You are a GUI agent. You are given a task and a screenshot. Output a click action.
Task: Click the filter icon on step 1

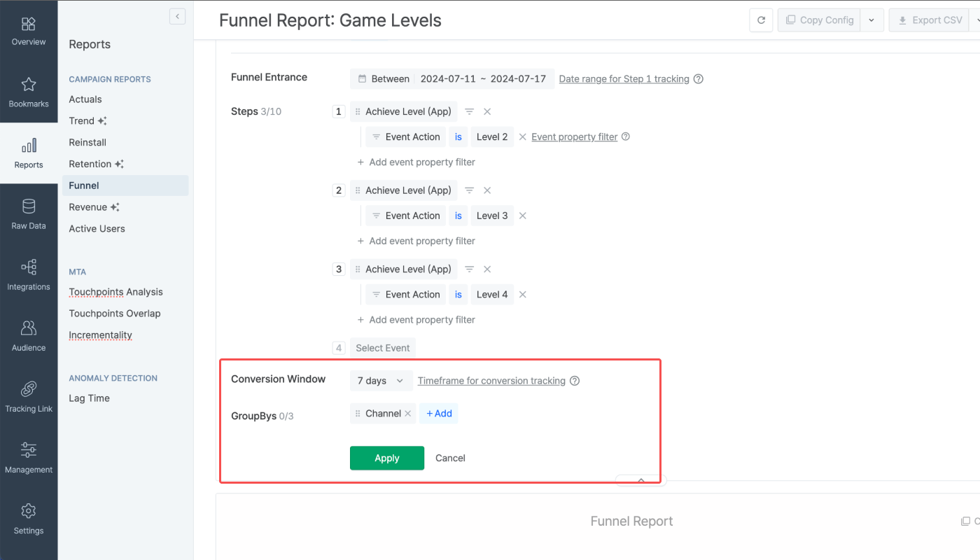coord(469,112)
